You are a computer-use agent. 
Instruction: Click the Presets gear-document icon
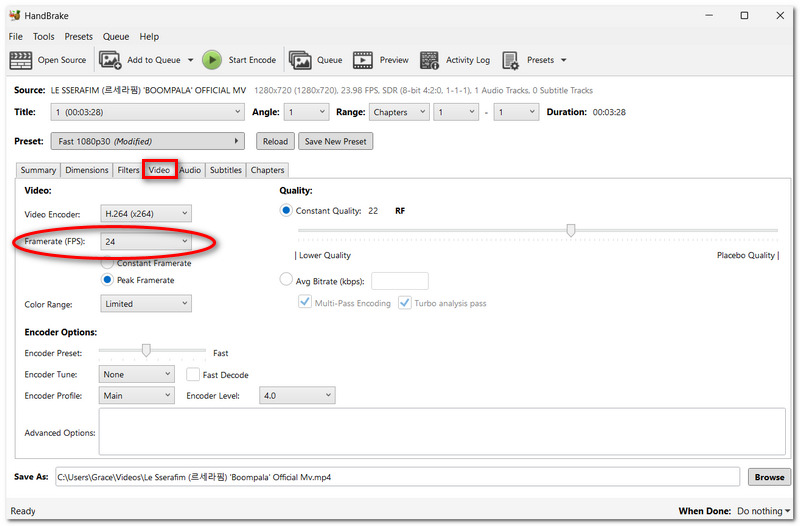coord(510,60)
